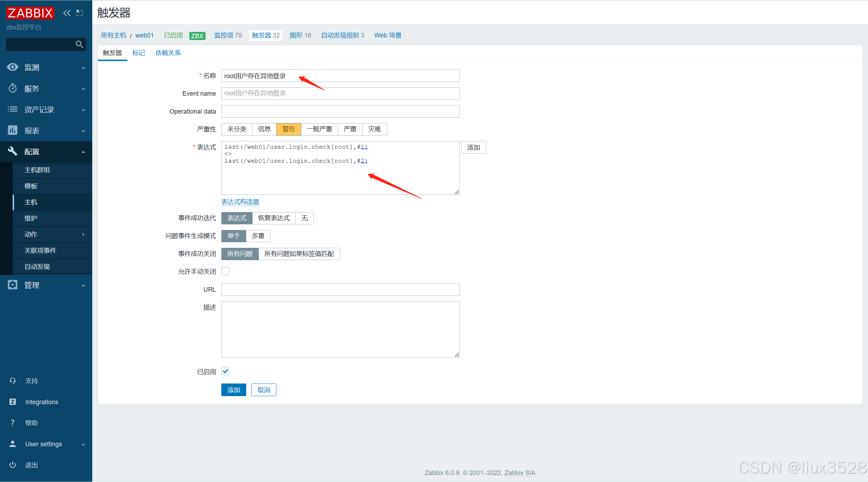Expand the 监测 menu chevron

(83, 68)
